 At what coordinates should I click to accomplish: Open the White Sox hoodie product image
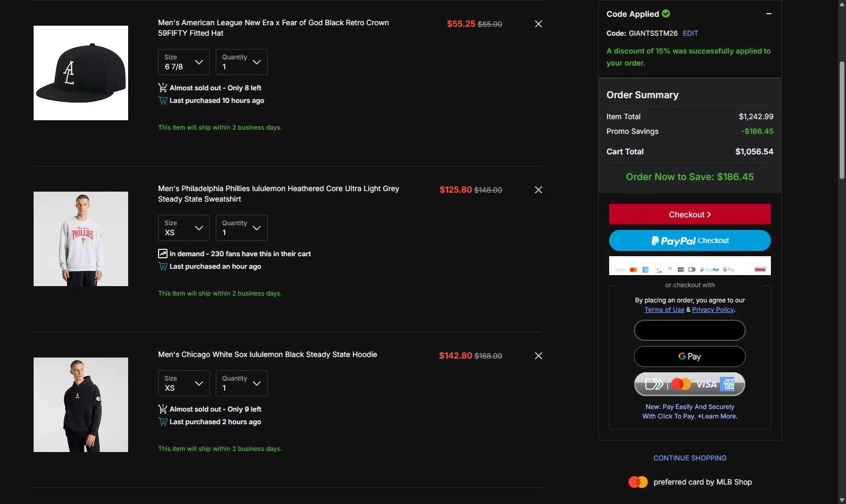click(x=81, y=405)
